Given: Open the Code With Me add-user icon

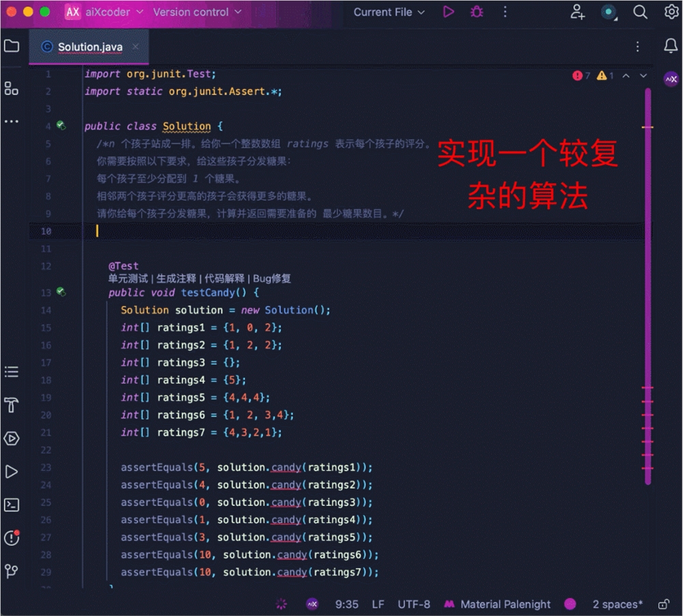Looking at the screenshot, I should tap(578, 12).
